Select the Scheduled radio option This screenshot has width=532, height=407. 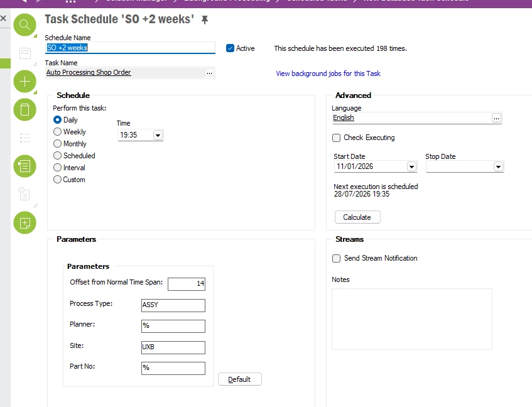coord(57,155)
